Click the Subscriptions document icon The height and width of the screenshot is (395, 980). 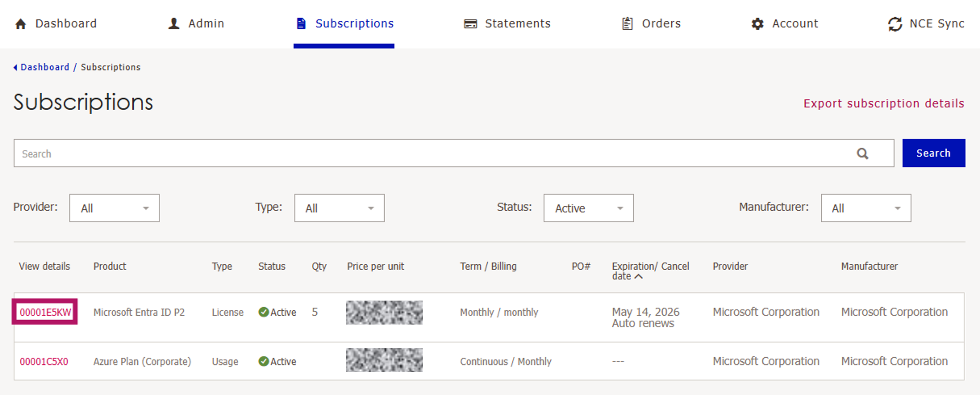pos(301,24)
